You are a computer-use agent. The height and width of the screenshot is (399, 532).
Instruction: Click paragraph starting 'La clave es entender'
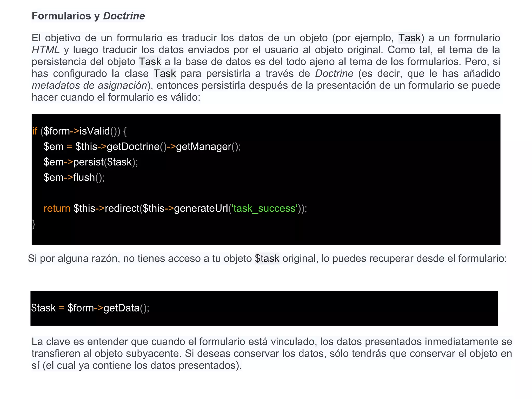(x=272, y=354)
